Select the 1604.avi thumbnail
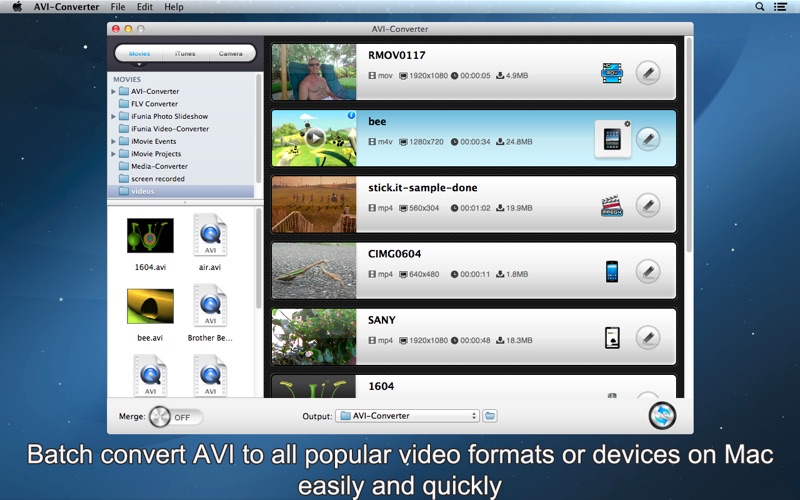Viewport: 800px width, 500px height. point(150,236)
